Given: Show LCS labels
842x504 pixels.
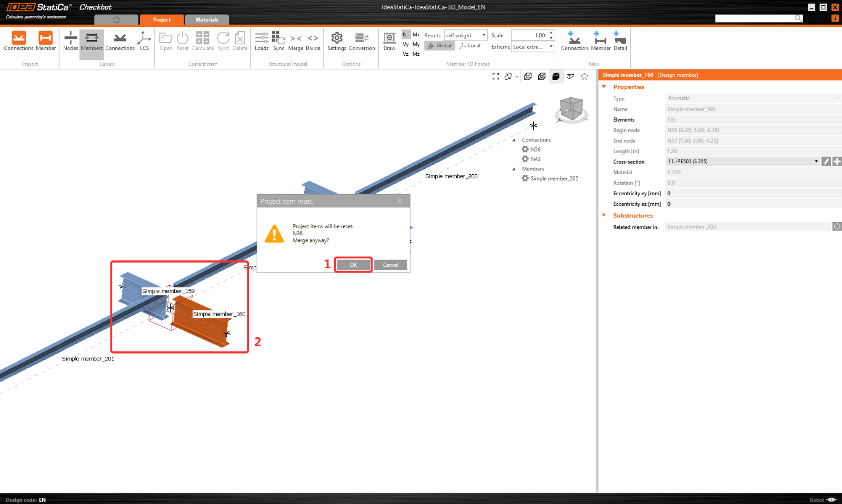Looking at the screenshot, I should pyautogui.click(x=144, y=41).
